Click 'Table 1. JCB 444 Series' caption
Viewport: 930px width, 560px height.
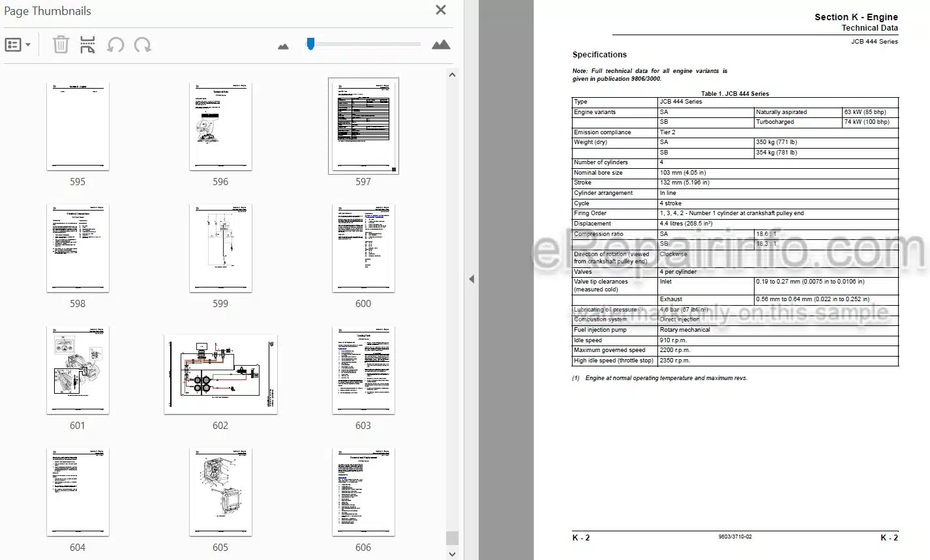tap(735, 93)
